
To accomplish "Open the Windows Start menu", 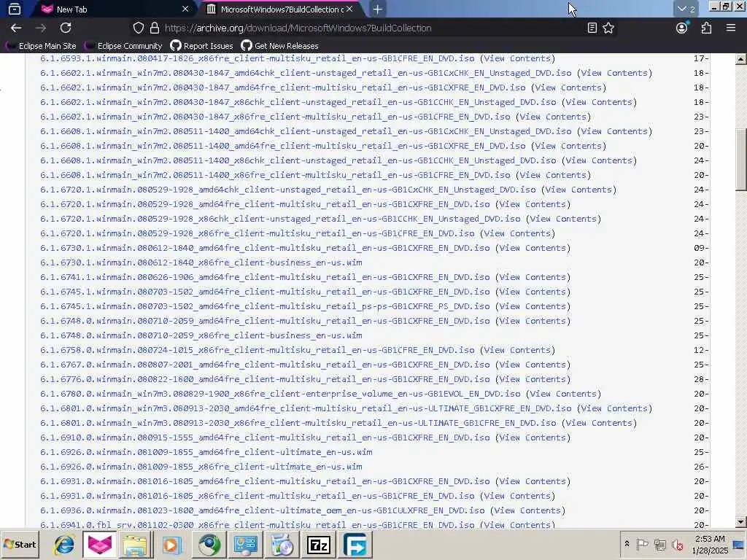I will (x=20, y=544).
